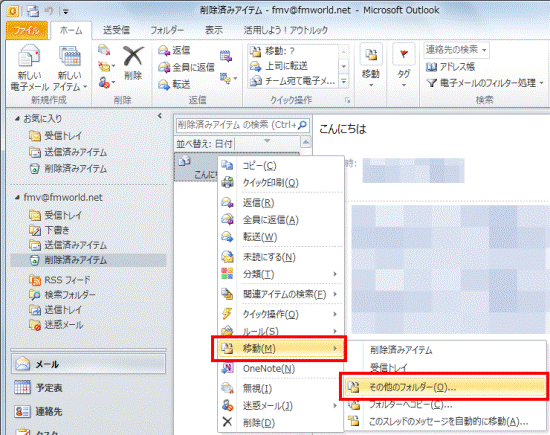550x435 pixels.
Task: Click the Meeting reply icon in ribbon
Action: click(x=226, y=56)
